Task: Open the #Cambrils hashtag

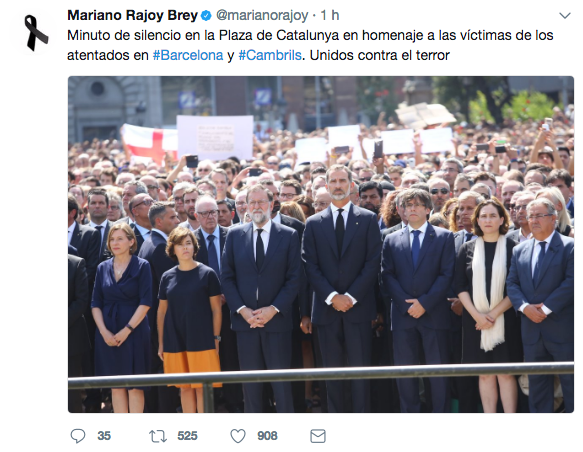Action: (270, 55)
